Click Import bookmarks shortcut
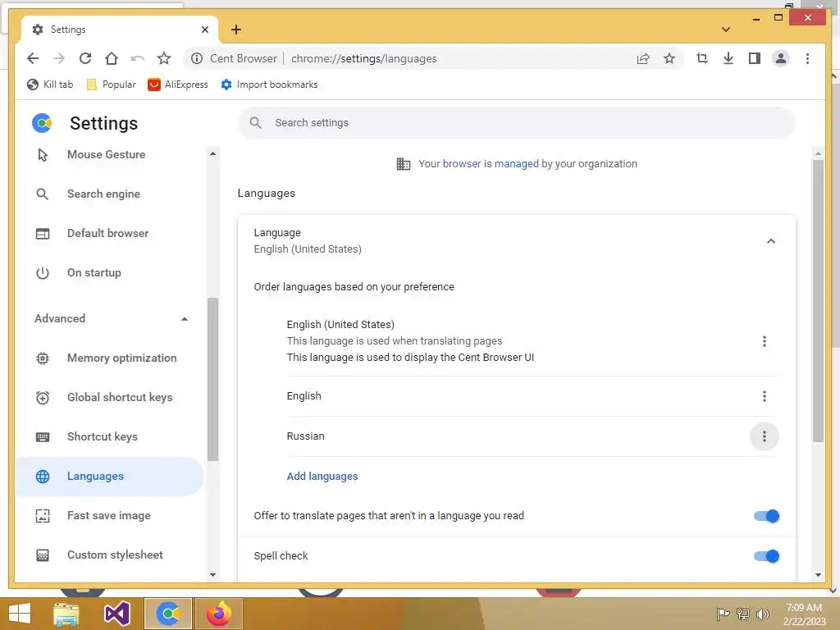This screenshot has width=840, height=630. click(x=269, y=84)
